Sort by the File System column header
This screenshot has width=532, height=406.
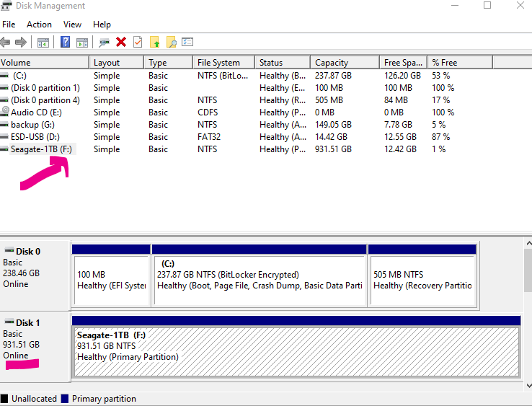[x=218, y=63]
